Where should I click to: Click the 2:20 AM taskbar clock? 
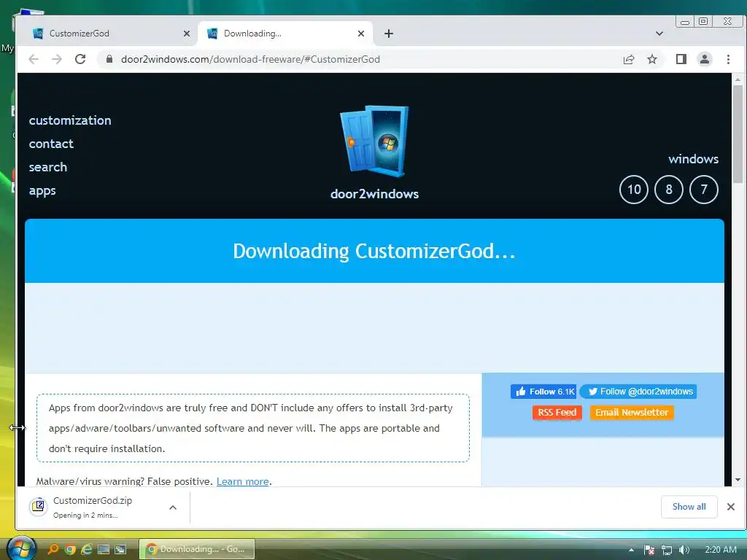(721, 550)
